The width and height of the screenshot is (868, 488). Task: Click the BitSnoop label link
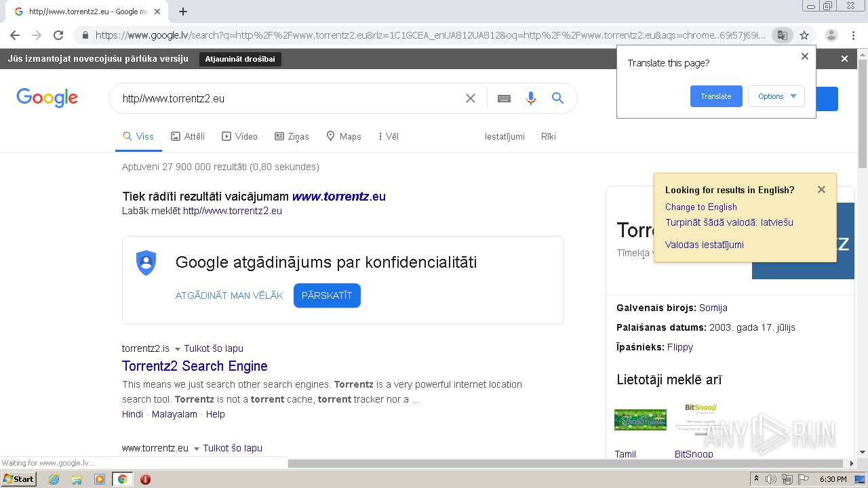point(694,454)
